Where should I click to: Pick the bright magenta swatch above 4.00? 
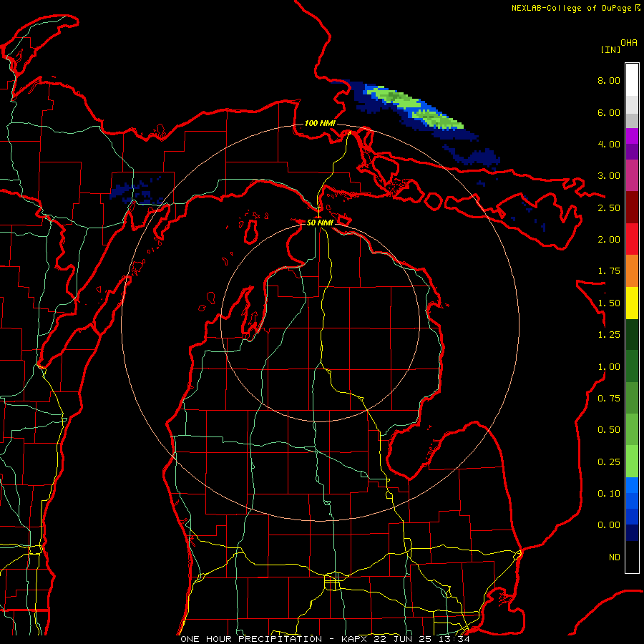(x=632, y=136)
